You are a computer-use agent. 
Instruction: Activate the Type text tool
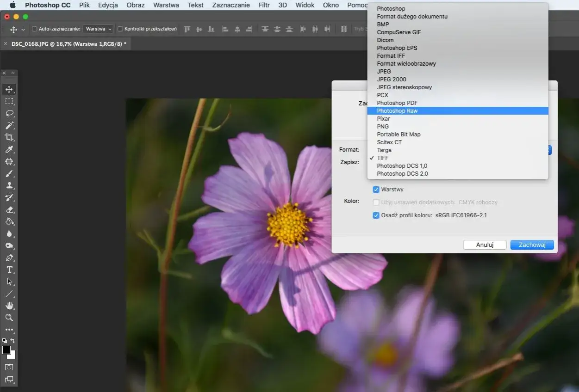[x=9, y=269]
